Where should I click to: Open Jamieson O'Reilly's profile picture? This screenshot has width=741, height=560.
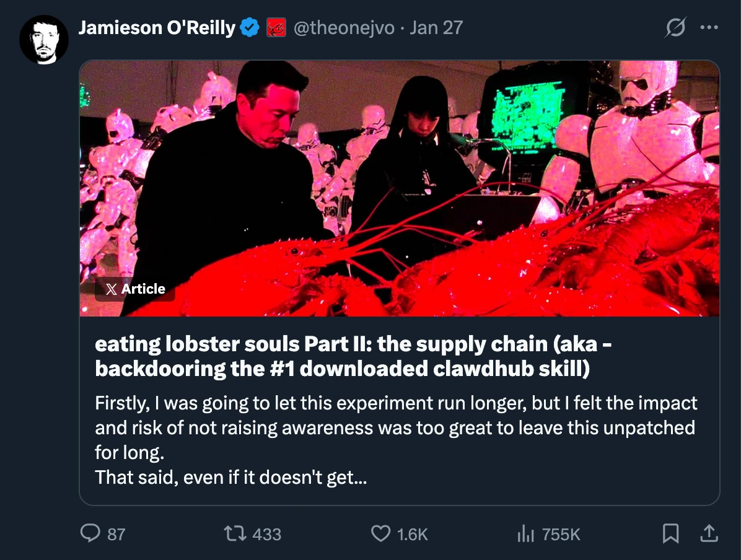44,38
